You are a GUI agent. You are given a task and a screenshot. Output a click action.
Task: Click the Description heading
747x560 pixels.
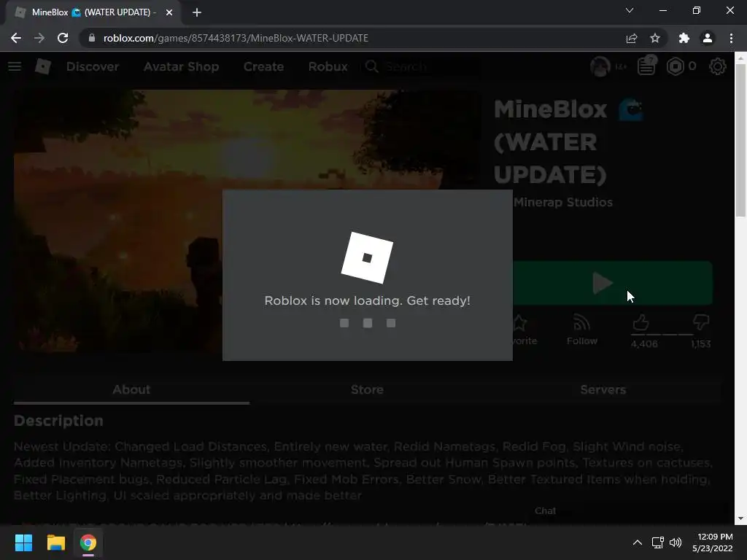point(58,421)
